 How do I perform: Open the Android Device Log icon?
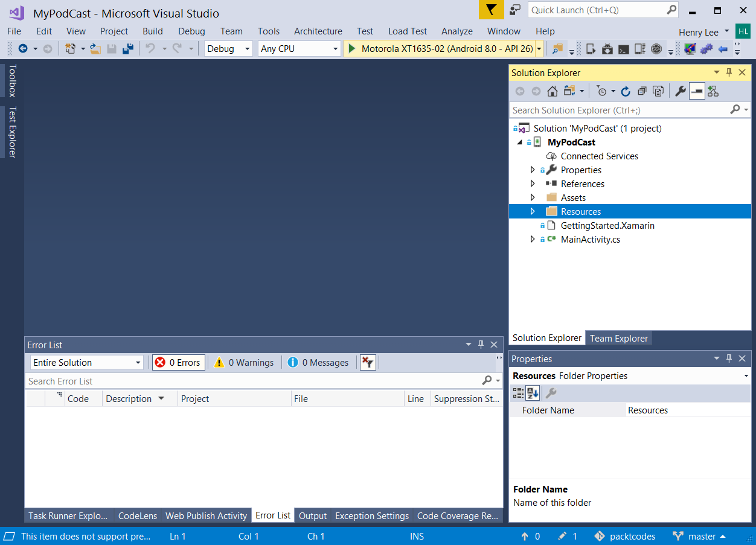640,49
